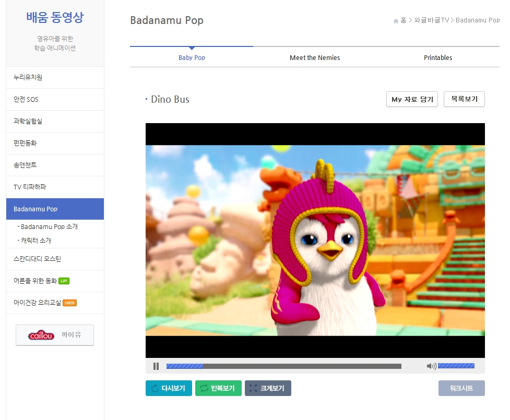Open 누리유치원 in the sidebar
The image size is (510, 420).
coord(55,77)
